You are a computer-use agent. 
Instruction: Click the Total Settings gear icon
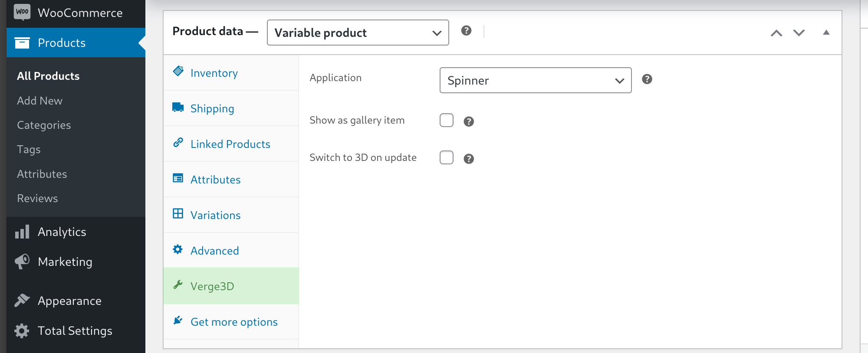pos(22,330)
